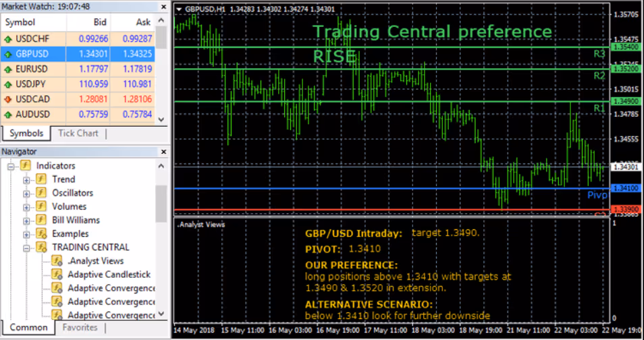Click the Adaptive Candlestick indicator icon

click(x=57, y=275)
